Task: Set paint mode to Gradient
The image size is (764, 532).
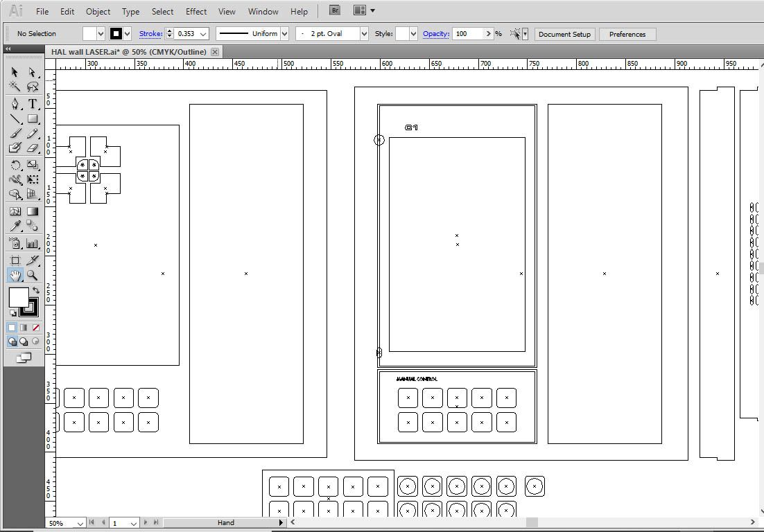Action: [24, 328]
